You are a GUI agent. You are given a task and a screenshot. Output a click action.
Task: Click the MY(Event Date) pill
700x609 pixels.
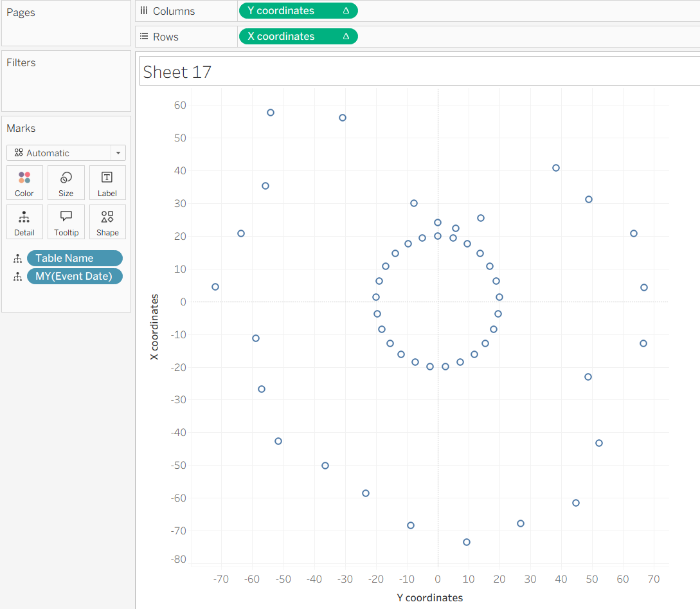[x=75, y=277]
